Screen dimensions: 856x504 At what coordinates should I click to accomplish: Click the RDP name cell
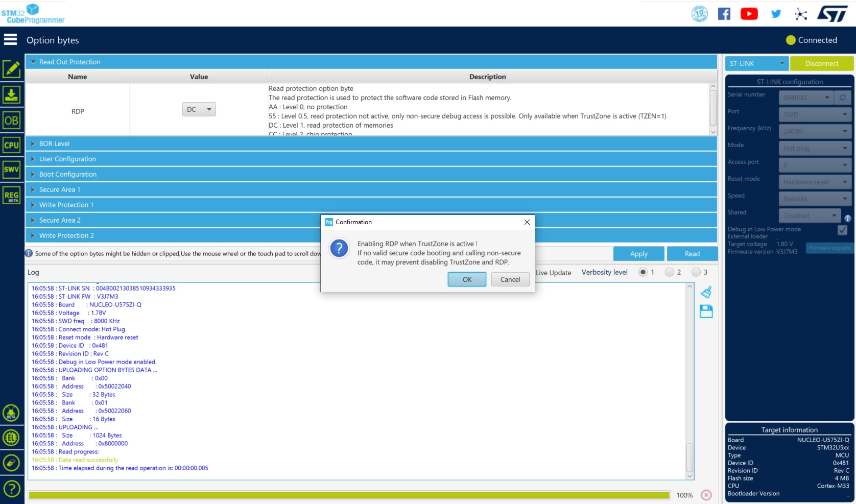tap(78, 111)
